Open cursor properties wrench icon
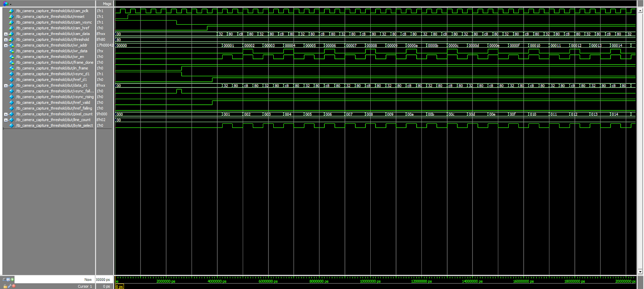This screenshot has width=644, height=289. [x=9, y=286]
